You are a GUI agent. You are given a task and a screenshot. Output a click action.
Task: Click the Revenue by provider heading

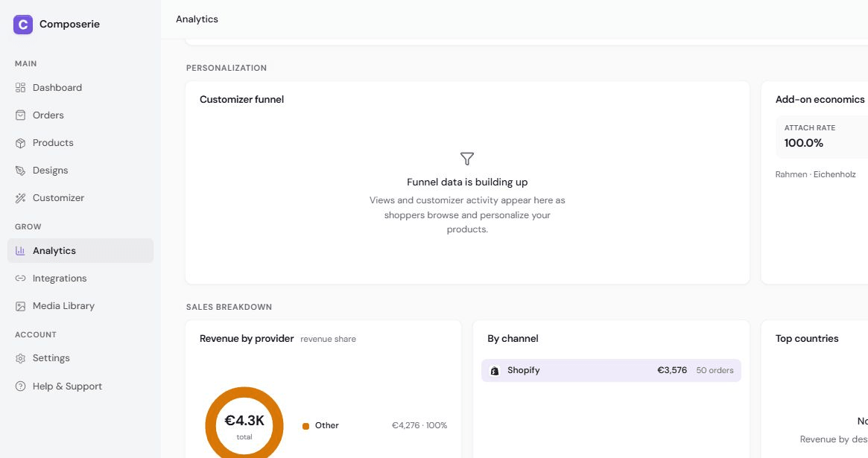[x=247, y=339]
